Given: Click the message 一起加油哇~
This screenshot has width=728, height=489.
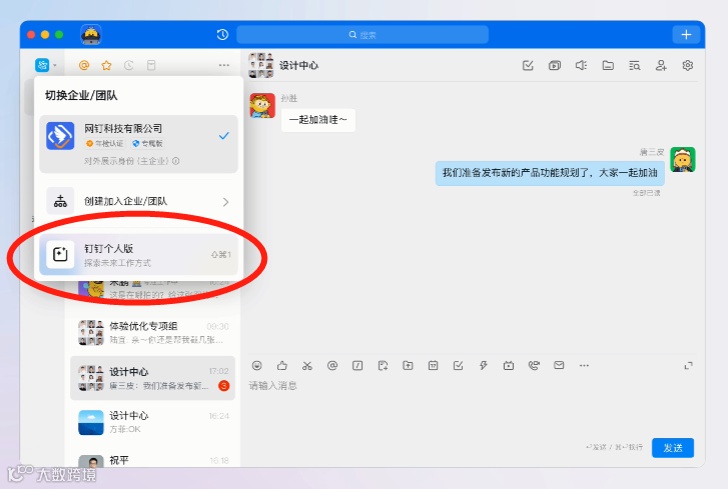Looking at the screenshot, I should tap(318, 120).
